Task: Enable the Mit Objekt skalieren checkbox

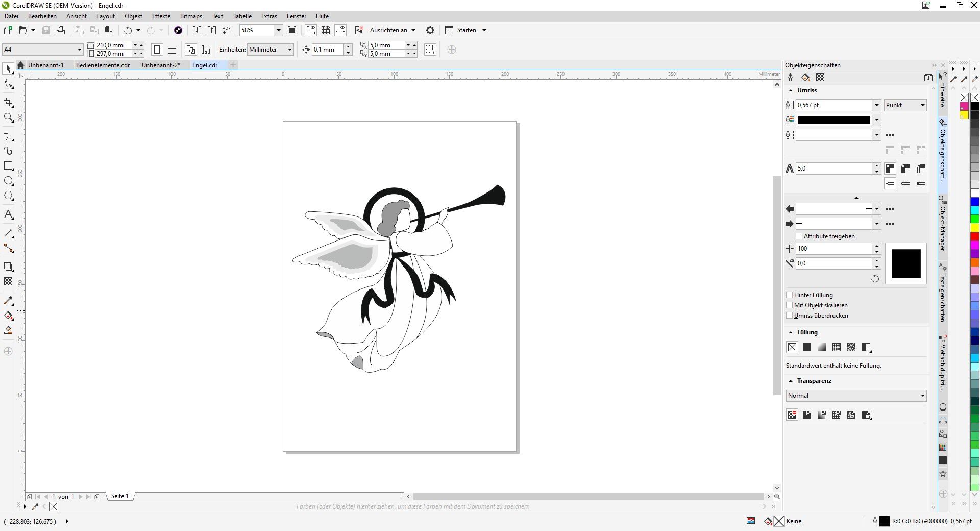Action: click(x=790, y=305)
